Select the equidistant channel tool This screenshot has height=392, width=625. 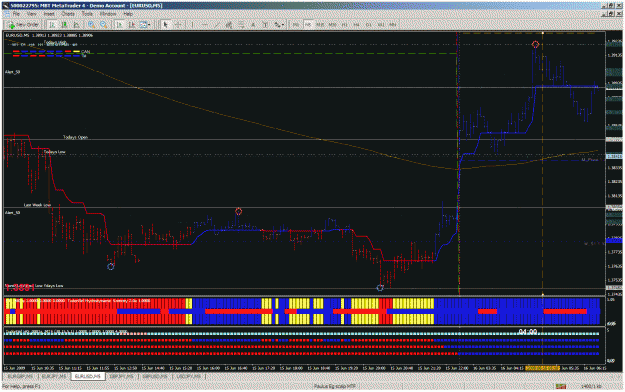[x=229, y=25]
